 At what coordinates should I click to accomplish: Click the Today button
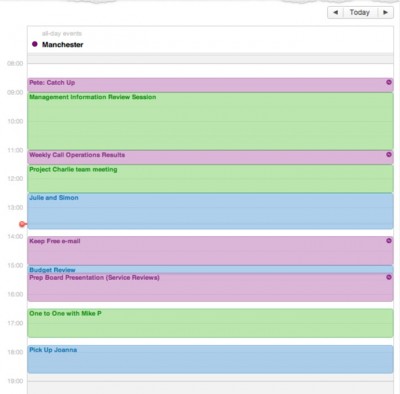[360, 12]
